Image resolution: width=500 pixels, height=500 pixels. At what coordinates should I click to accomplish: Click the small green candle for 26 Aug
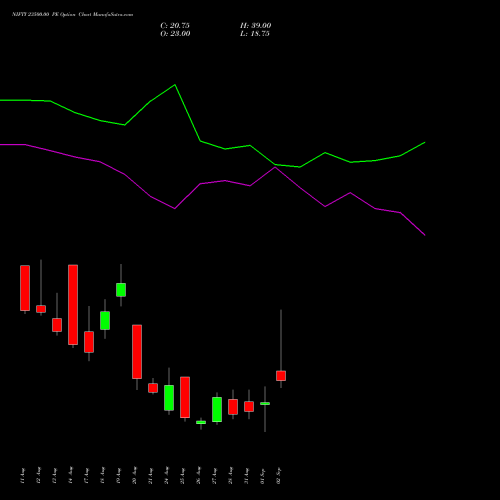(201, 422)
